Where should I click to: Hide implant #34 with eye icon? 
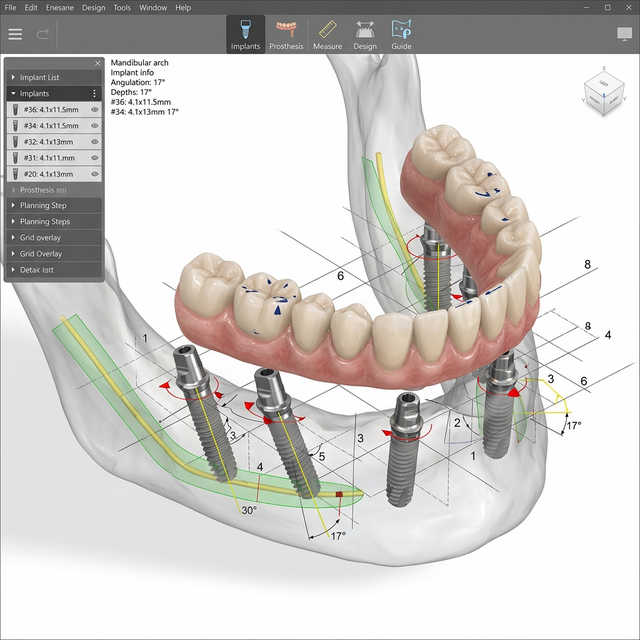95,126
